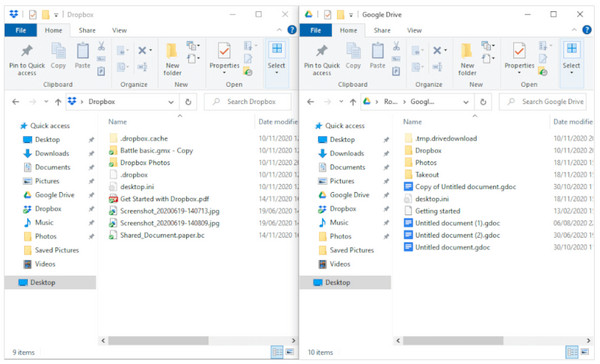The image size is (600, 364).
Task: Click Pin to Quick access in Dropbox window
Action: point(27,59)
